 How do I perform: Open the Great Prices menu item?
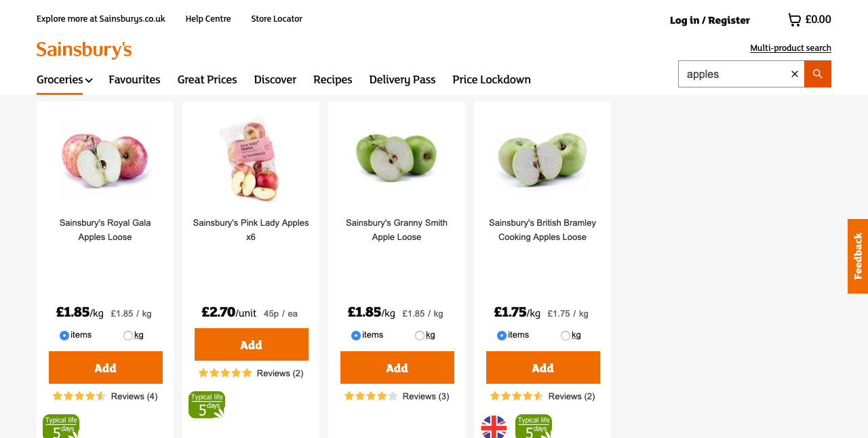pos(208,79)
